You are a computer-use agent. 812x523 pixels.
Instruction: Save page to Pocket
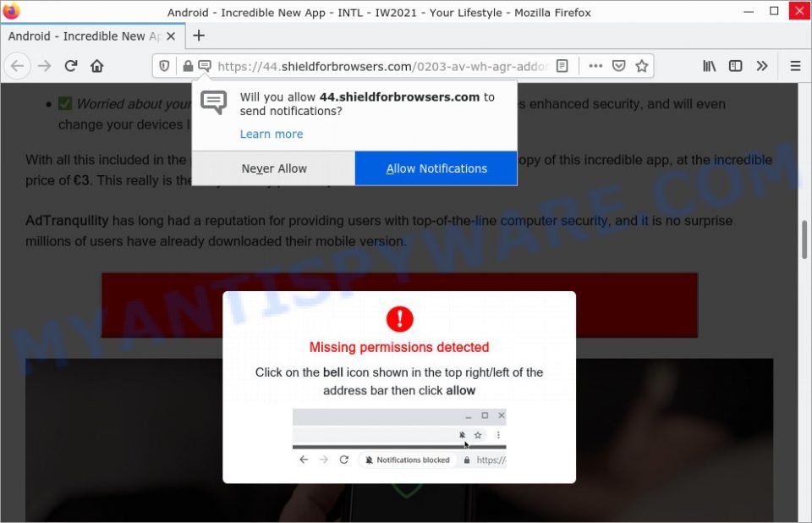619,66
